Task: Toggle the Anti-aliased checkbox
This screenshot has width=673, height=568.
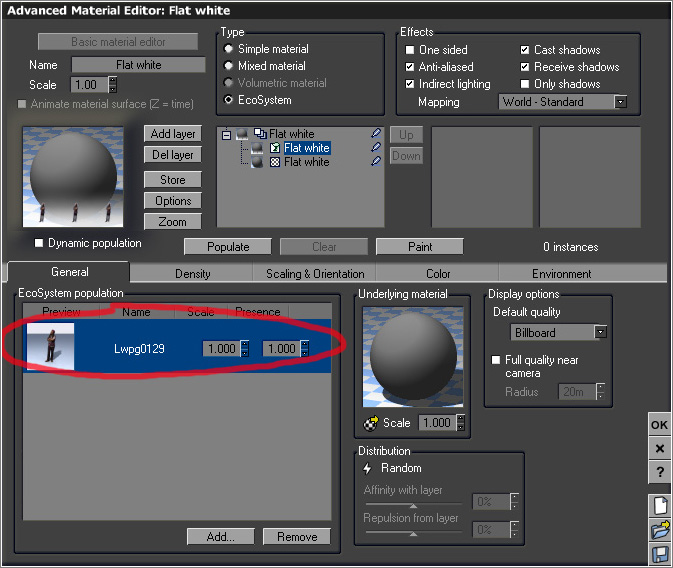Action: pos(410,67)
